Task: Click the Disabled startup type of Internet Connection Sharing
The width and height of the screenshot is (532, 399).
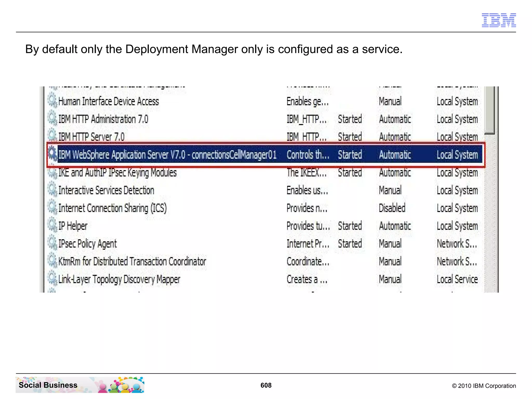Action: tap(392, 208)
